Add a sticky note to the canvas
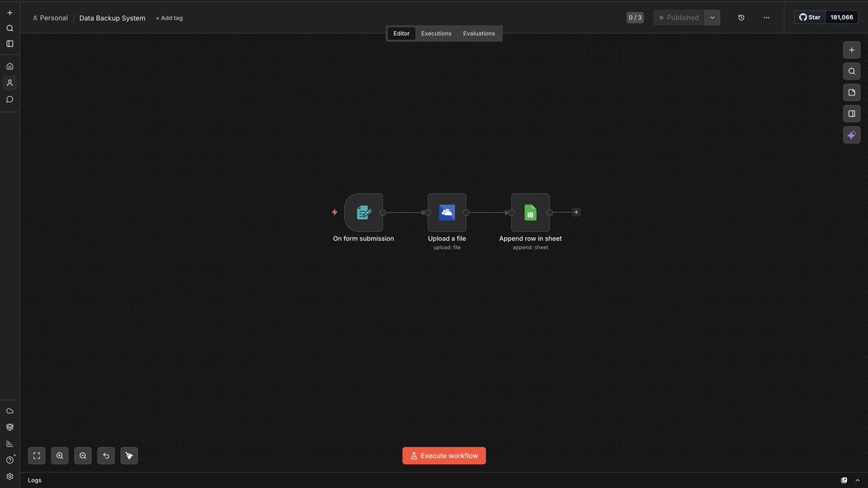This screenshot has height=488, width=868. point(851,93)
